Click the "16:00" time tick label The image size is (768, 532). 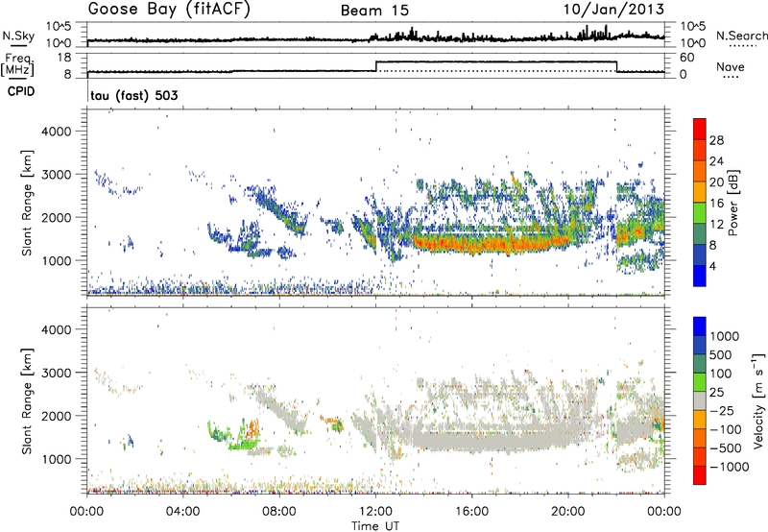pos(471,512)
